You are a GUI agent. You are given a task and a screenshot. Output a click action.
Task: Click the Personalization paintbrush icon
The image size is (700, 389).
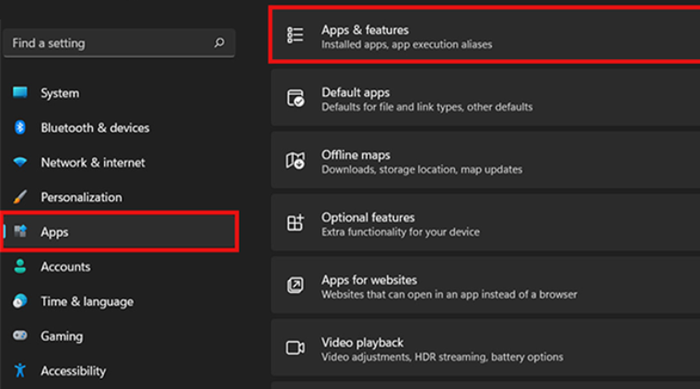point(20,197)
